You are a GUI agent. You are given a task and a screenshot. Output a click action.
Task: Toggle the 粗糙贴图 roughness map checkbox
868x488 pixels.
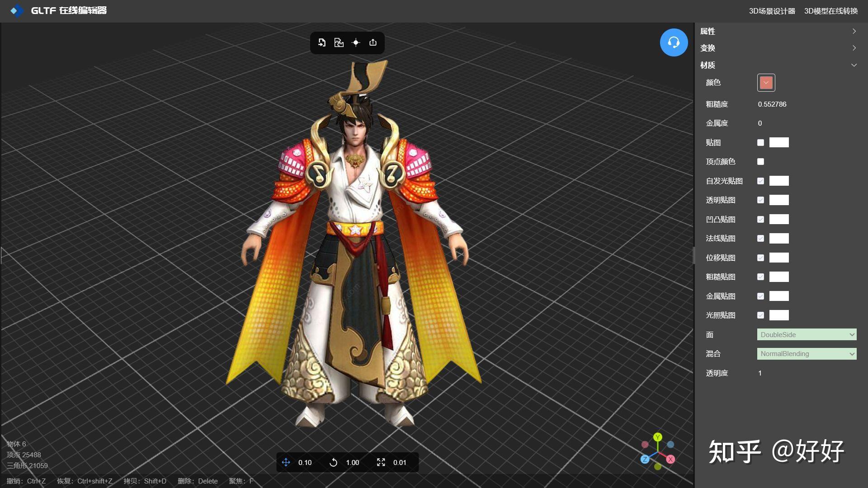(x=760, y=277)
